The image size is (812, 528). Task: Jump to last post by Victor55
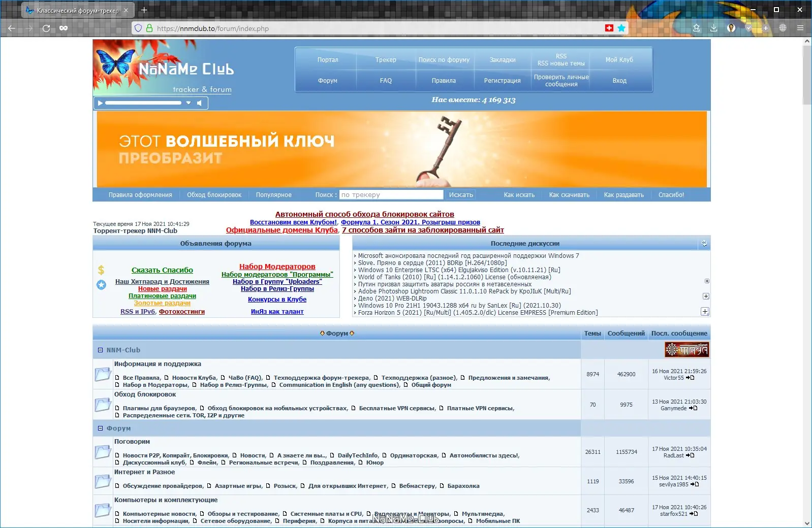[690, 378]
